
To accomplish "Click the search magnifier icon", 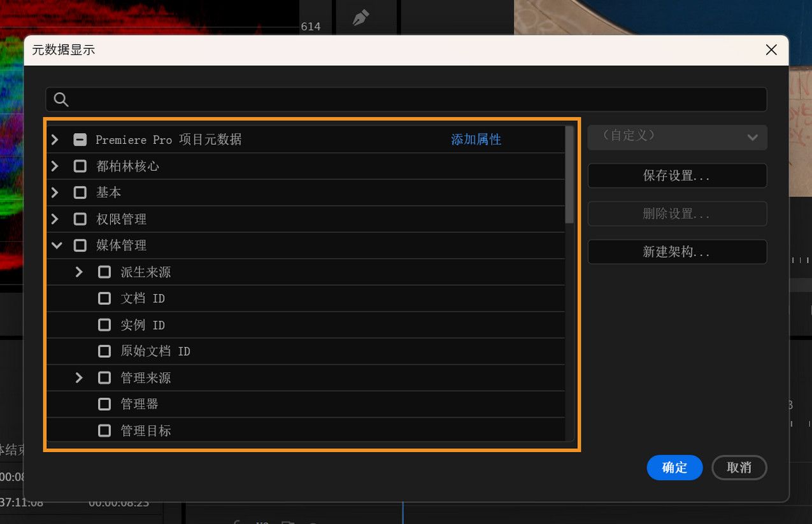I will coord(61,99).
